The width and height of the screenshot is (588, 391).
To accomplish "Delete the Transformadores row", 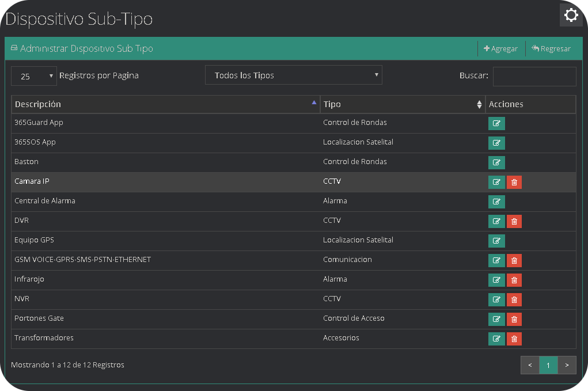I will pyautogui.click(x=514, y=339).
